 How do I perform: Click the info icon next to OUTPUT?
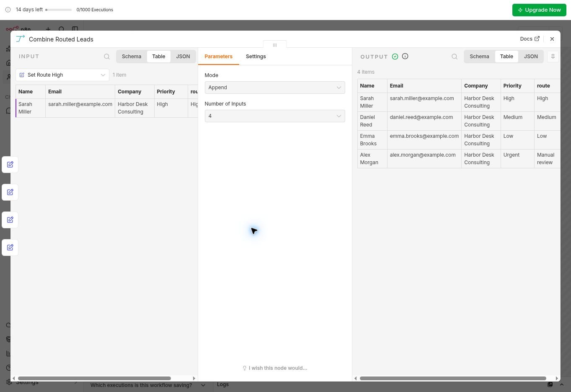tap(405, 56)
